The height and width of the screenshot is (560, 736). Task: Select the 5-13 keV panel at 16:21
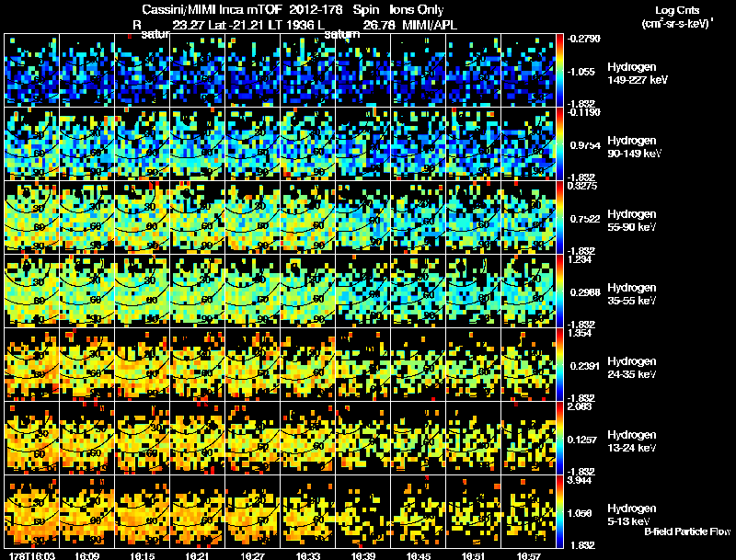(x=197, y=512)
